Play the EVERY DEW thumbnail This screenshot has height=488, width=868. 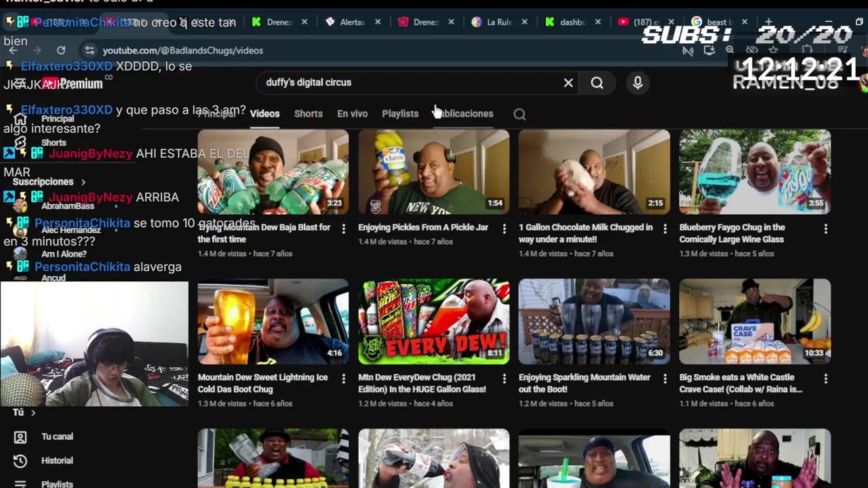click(434, 322)
